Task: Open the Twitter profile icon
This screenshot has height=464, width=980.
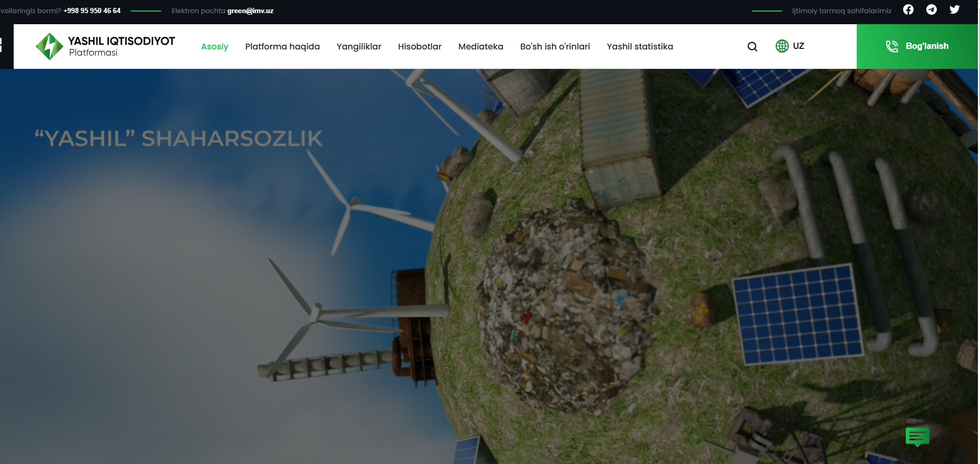Action: click(x=954, y=9)
